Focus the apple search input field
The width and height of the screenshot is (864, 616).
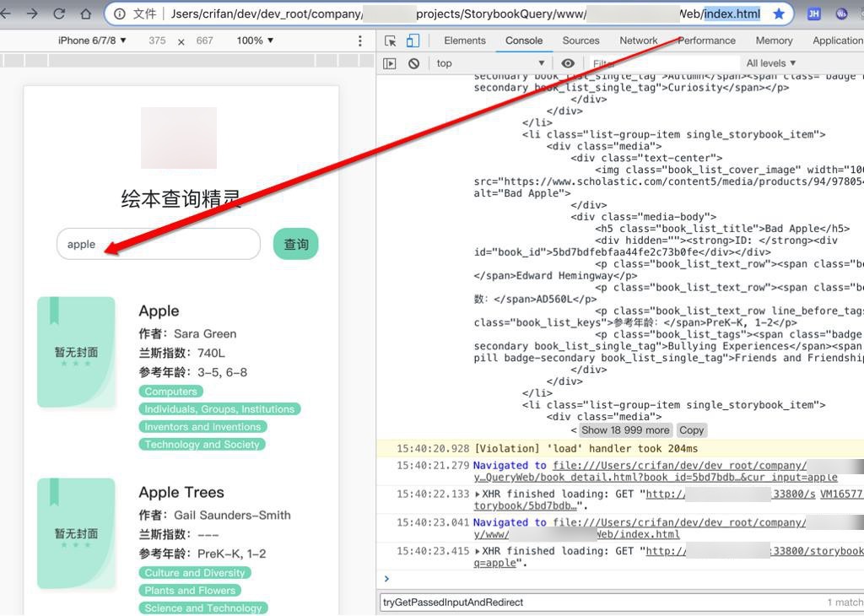tap(158, 244)
